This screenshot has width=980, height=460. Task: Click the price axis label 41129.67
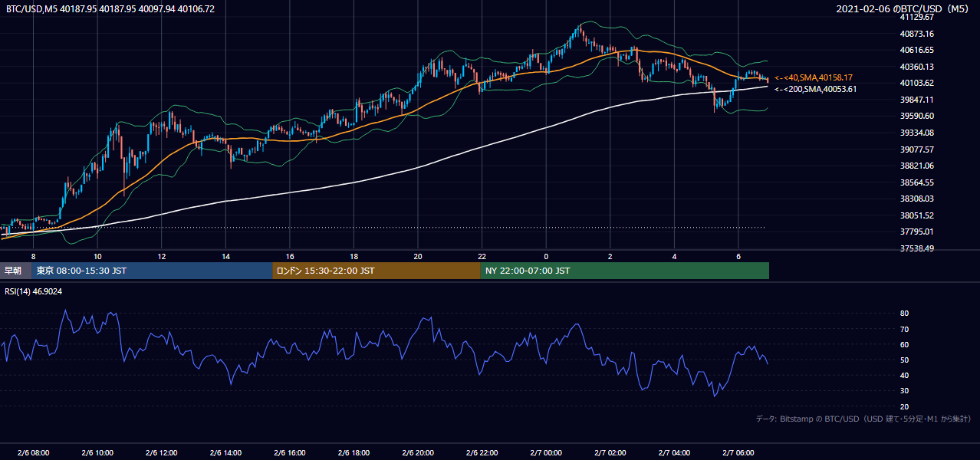coord(916,17)
